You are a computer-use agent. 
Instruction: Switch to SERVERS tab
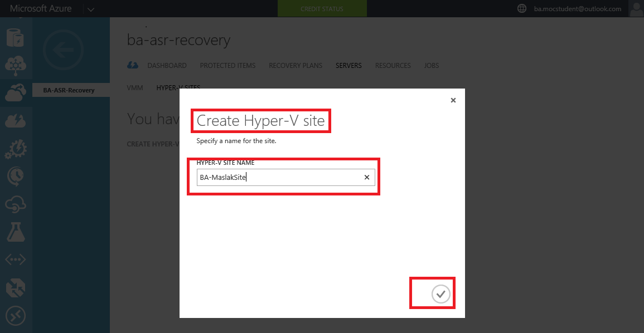point(348,66)
